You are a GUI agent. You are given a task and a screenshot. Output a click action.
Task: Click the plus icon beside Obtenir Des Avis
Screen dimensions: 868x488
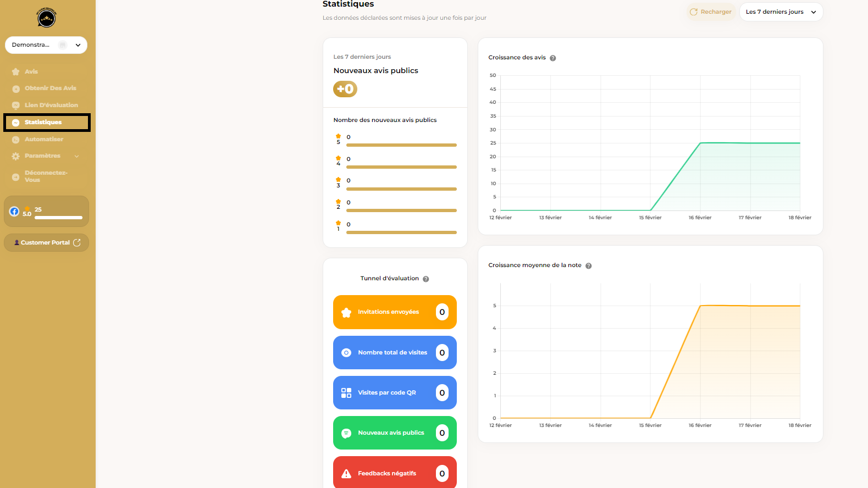click(x=16, y=89)
